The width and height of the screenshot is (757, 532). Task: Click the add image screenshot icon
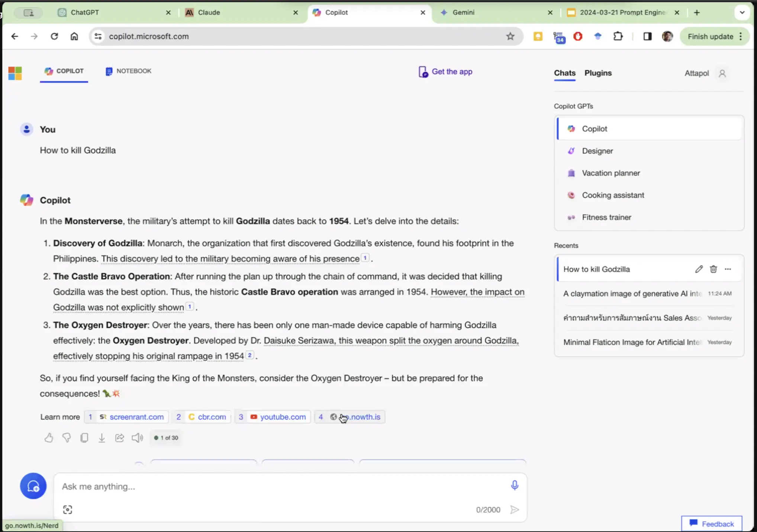(x=67, y=510)
